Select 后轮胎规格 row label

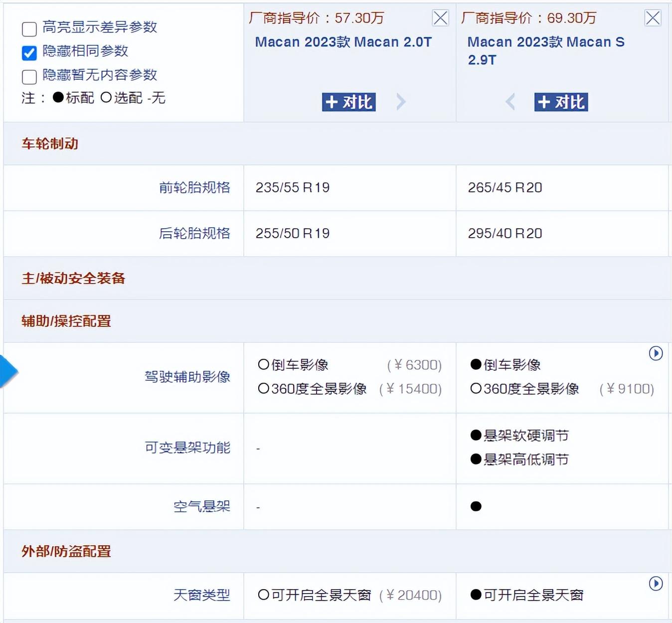[194, 233]
